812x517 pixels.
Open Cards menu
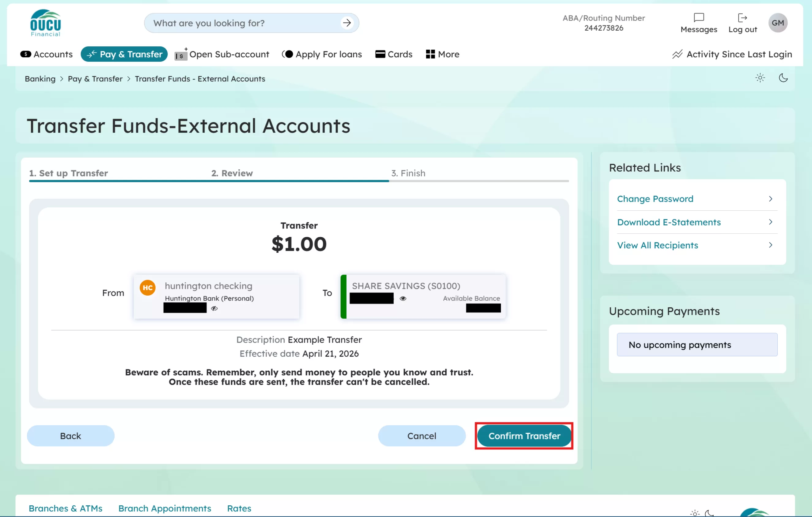click(394, 54)
